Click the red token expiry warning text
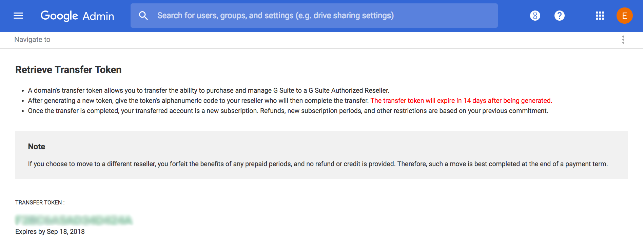 tap(461, 101)
